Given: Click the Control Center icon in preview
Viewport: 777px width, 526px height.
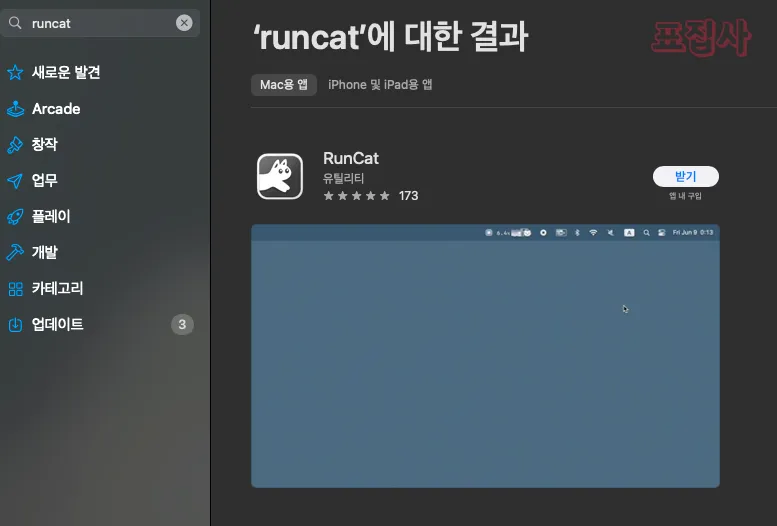Looking at the screenshot, I should [662, 233].
